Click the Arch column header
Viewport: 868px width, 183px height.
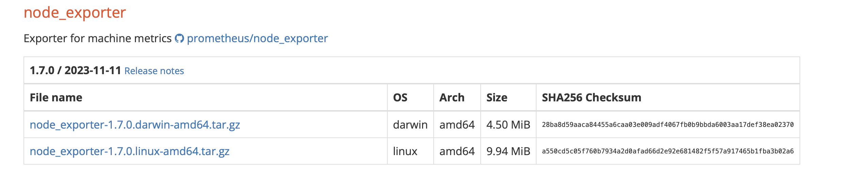pyautogui.click(x=452, y=98)
